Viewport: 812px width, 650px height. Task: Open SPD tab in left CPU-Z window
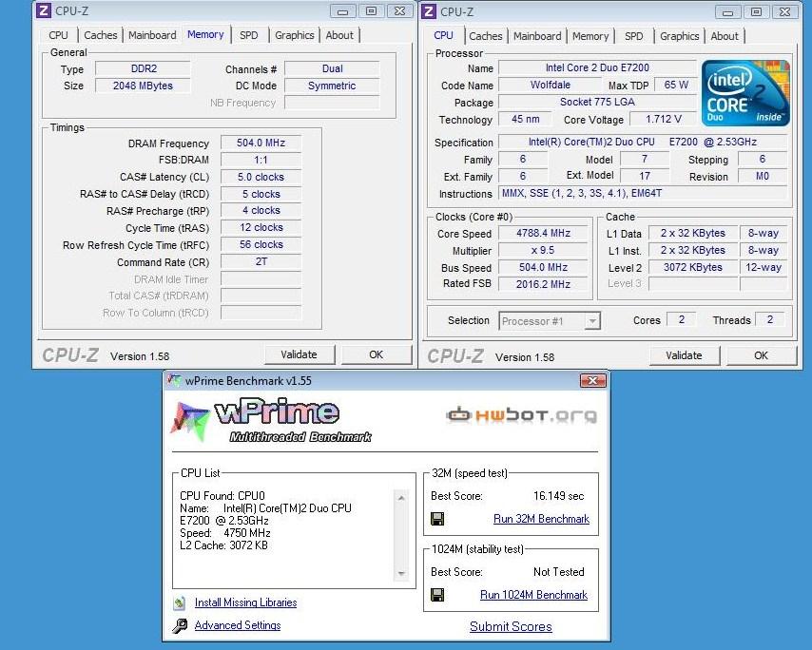point(248,35)
